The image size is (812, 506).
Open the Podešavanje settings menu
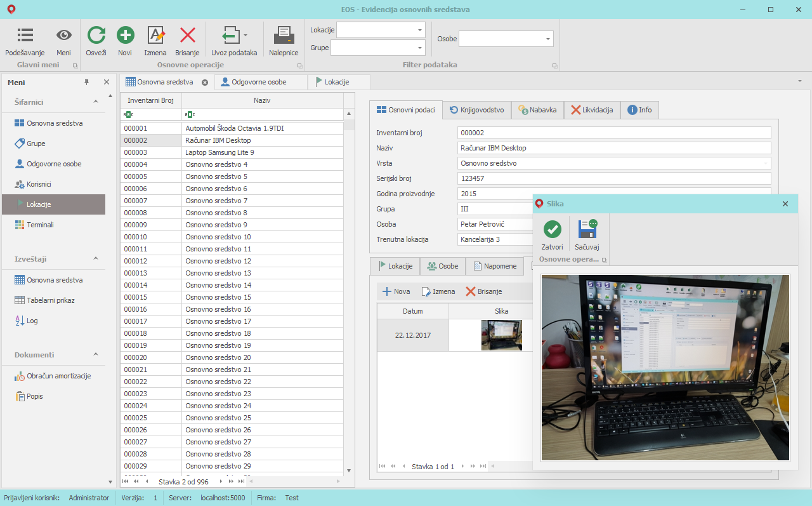point(25,41)
